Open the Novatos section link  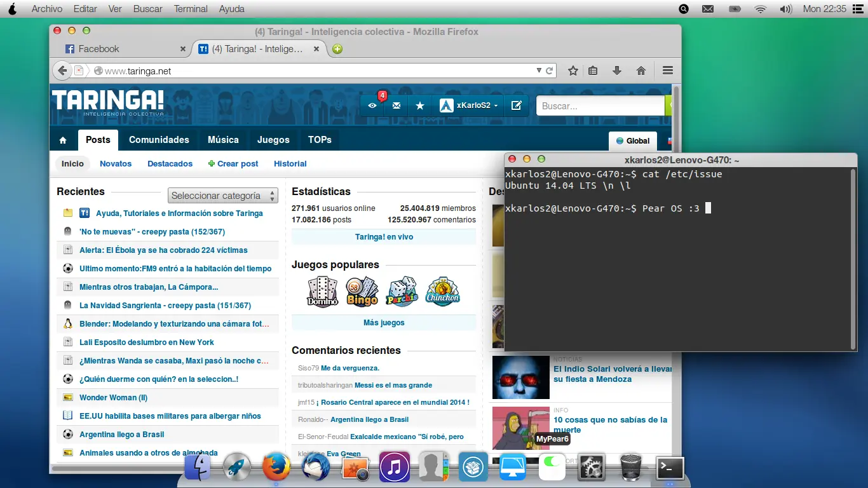(116, 163)
